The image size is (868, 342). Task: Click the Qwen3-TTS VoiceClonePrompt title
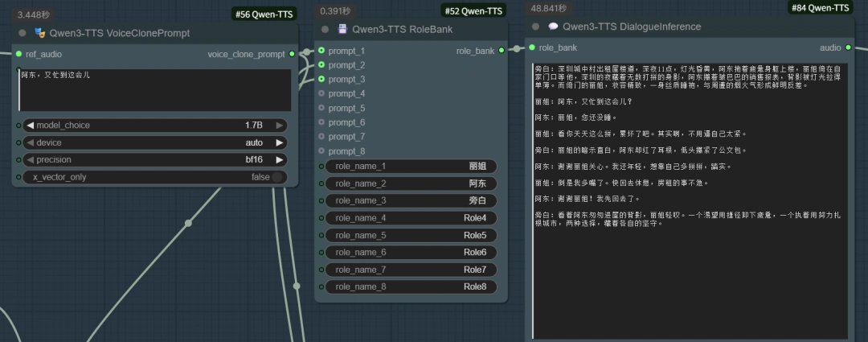coord(120,33)
